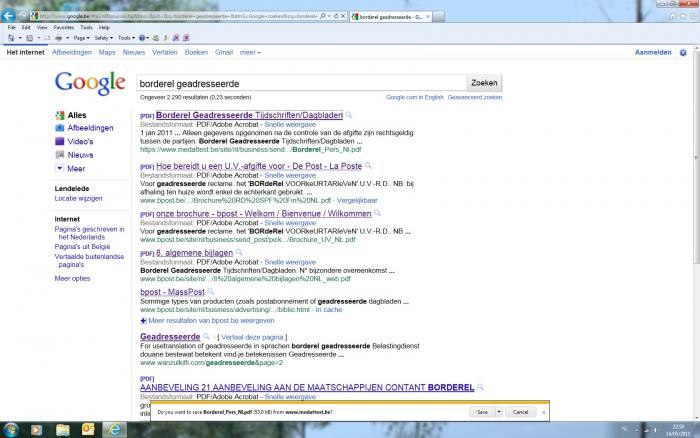Click the system clock in the tray
Image resolution: width=700 pixels, height=438 pixels.
coord(678,430)
